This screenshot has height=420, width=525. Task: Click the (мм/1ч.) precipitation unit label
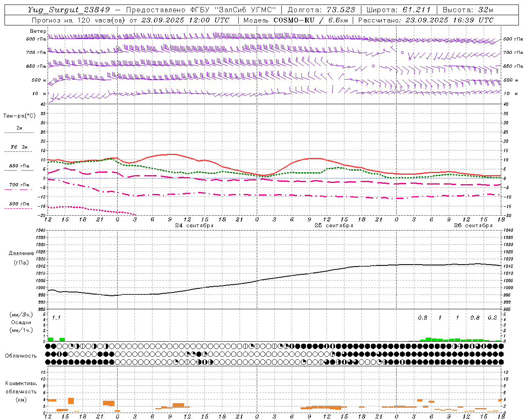[x=21, y=330]
